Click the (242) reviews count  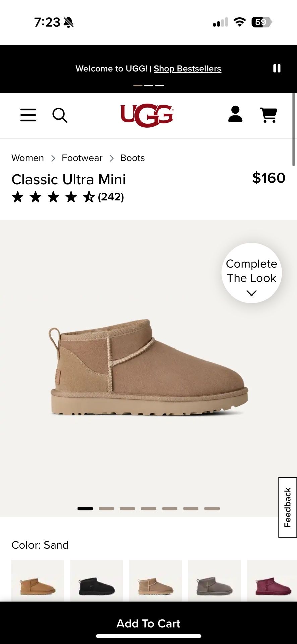click(111, 197)
